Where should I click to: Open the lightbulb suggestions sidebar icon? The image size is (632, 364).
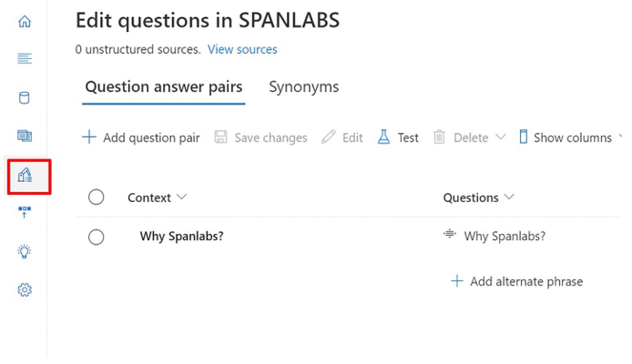coord(25,251)
